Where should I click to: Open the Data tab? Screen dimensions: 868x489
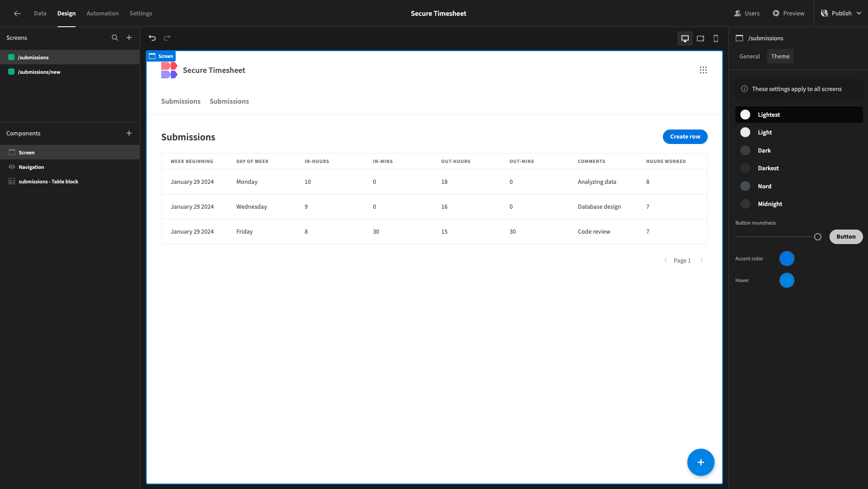click(40, 14)
